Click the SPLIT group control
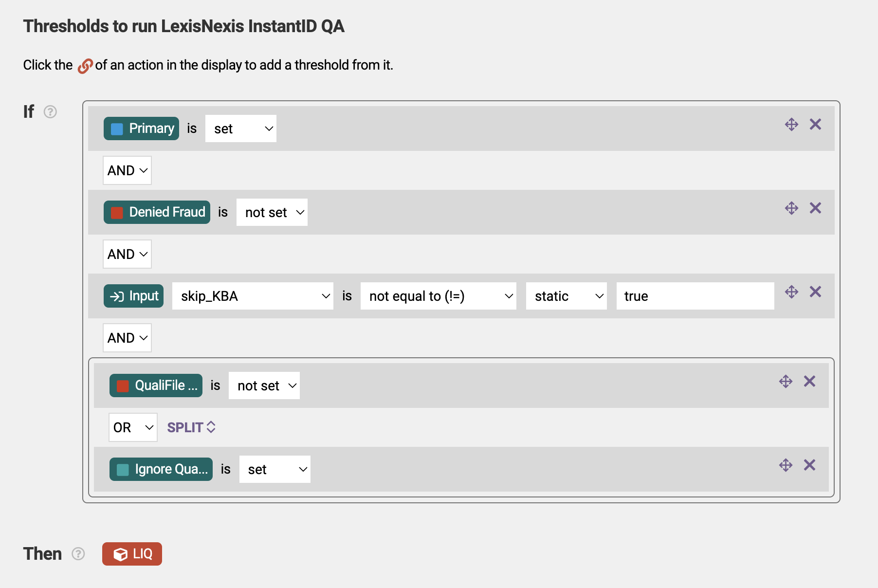 [191, 427]
